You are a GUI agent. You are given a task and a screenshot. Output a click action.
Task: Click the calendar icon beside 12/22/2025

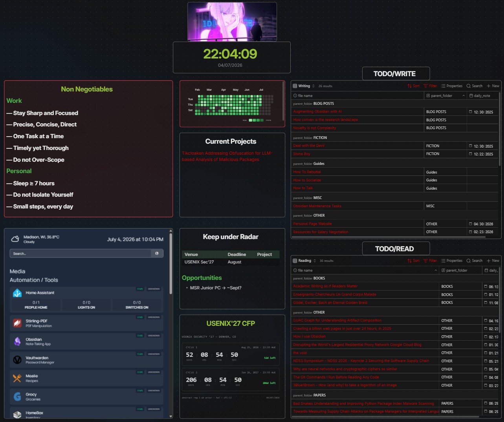click(x=471, y=154)
